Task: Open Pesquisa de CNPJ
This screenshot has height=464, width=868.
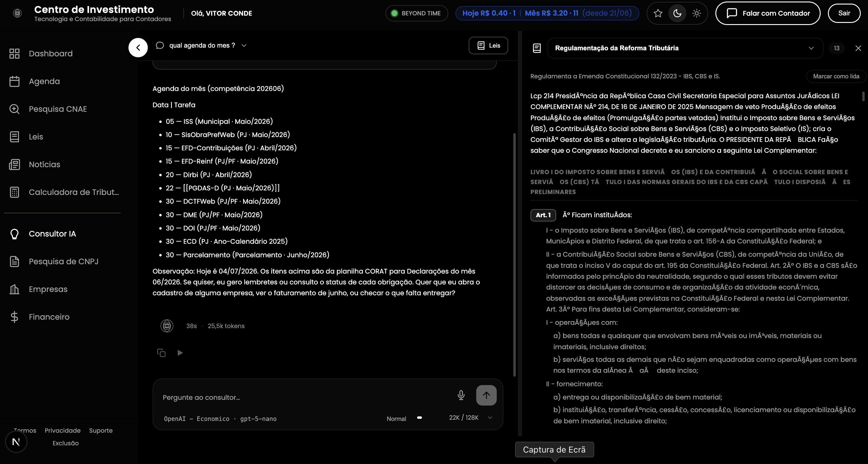Action: (x=64, y=261)
